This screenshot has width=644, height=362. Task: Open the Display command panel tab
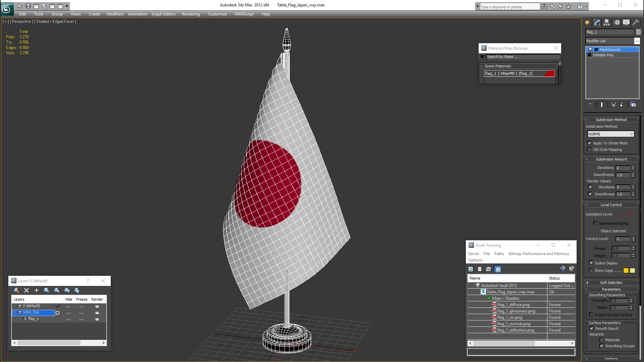coord(626,22)
